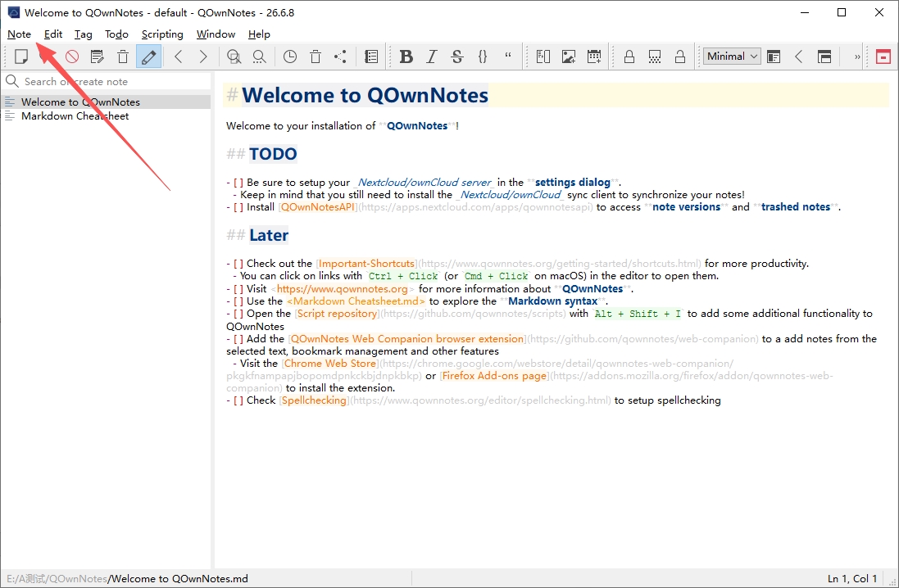Click the closed padlock icon

629,57
